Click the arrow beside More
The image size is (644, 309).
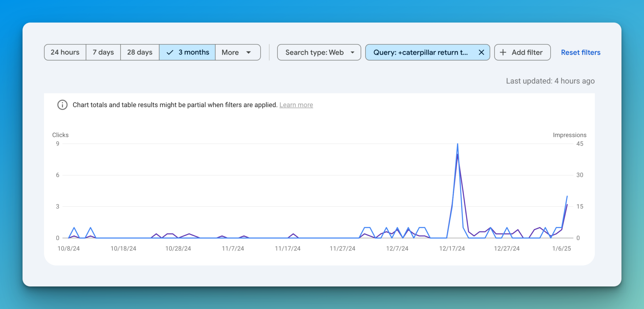tap(249, 53)
